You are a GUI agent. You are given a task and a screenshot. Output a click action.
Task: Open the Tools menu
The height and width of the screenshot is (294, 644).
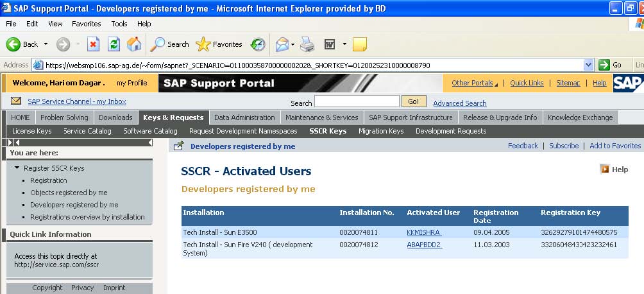(119, 24)
